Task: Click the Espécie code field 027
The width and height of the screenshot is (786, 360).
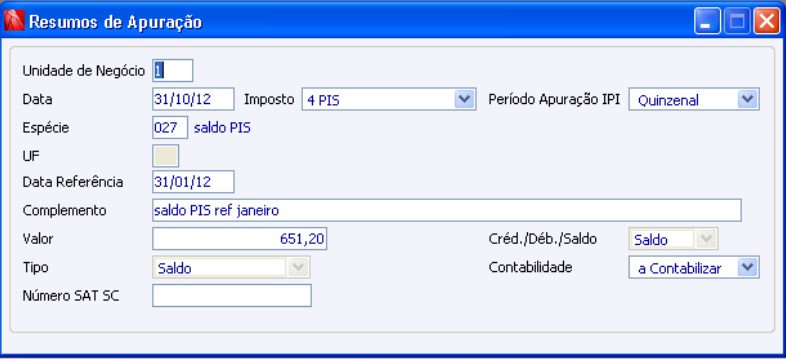Action: tap(170, 127)
